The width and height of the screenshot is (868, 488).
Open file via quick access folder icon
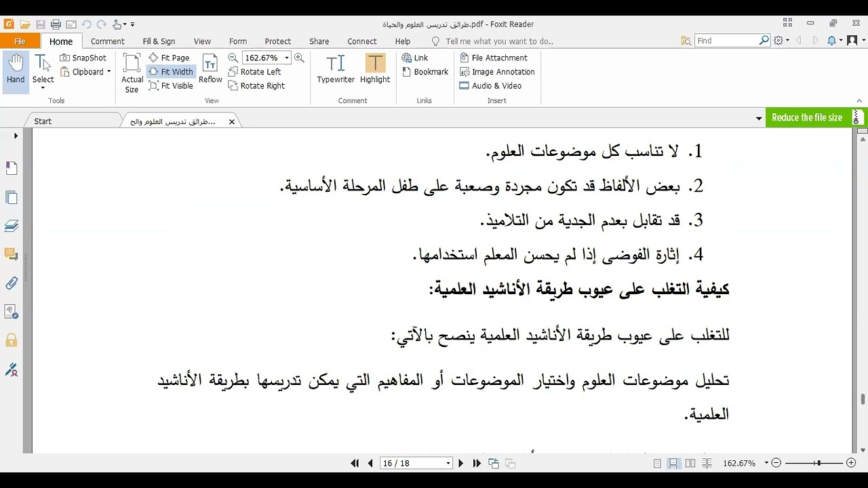point(25,24)
